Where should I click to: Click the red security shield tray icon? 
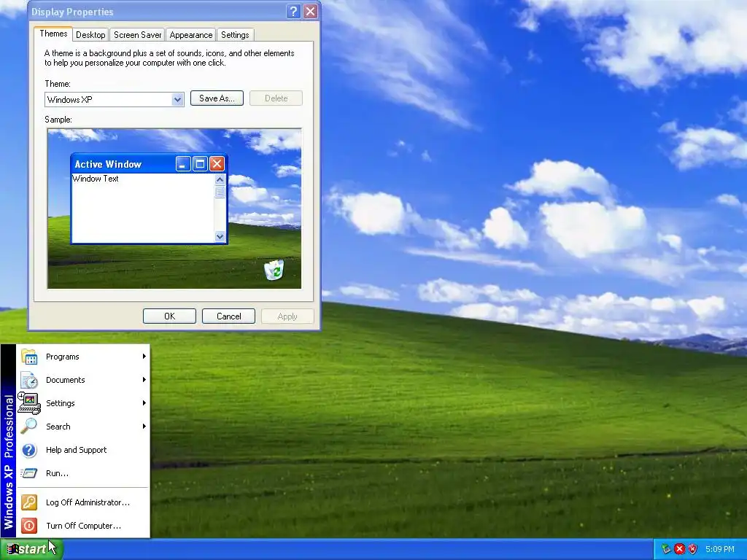click(x=693, y=549)
